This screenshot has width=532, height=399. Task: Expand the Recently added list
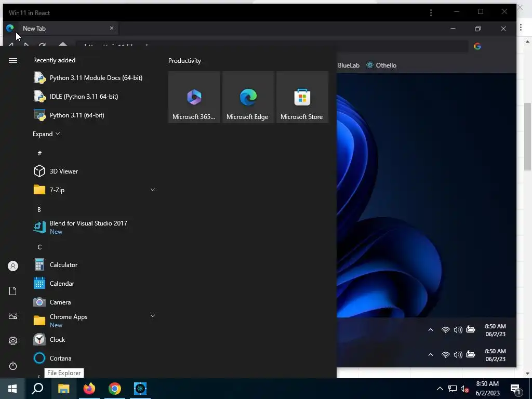pos(46,134)
